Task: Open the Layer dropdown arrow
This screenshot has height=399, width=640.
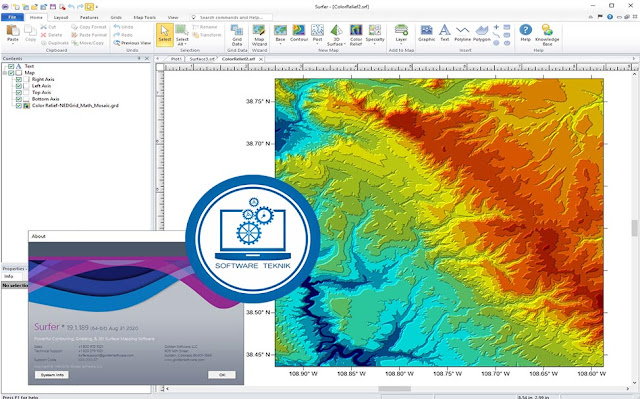Action: (401, 44)
